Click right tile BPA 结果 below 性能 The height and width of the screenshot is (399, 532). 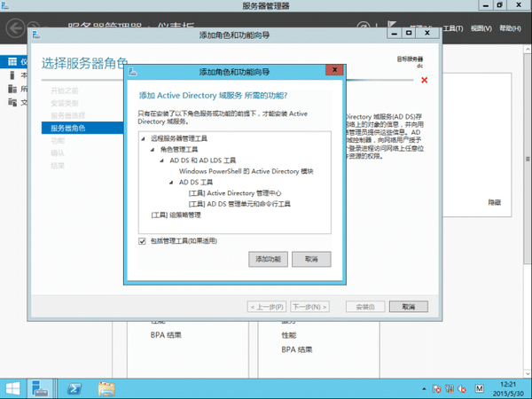[296, 350]
